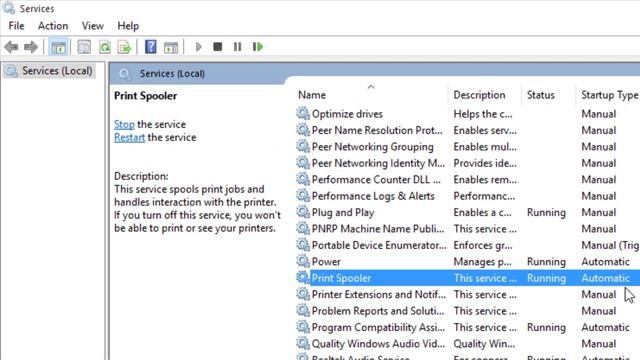The height and width of the screenshot is (360, 640).
Task: Click the icon in the Services (Local) header
Action: pos(124,74)
